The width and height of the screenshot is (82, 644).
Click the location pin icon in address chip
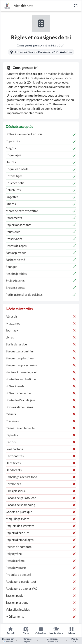(x=12, y=52)
